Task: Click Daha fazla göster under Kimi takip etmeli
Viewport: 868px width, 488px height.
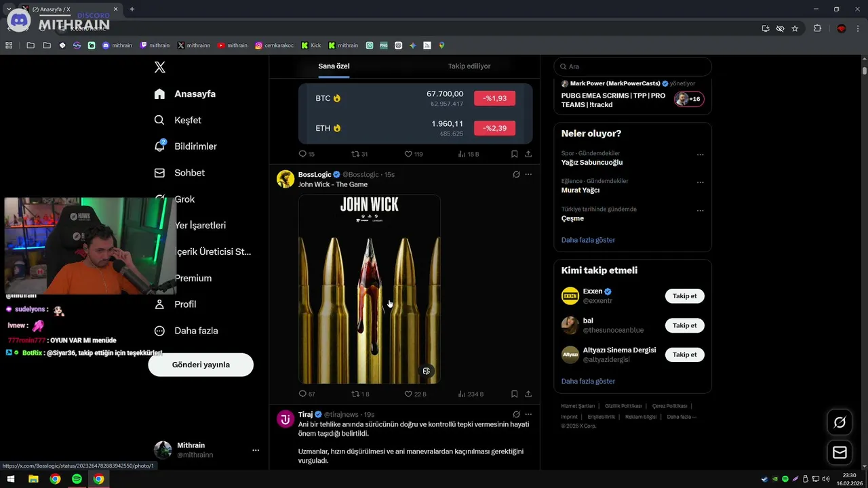Action: [588, 381]
